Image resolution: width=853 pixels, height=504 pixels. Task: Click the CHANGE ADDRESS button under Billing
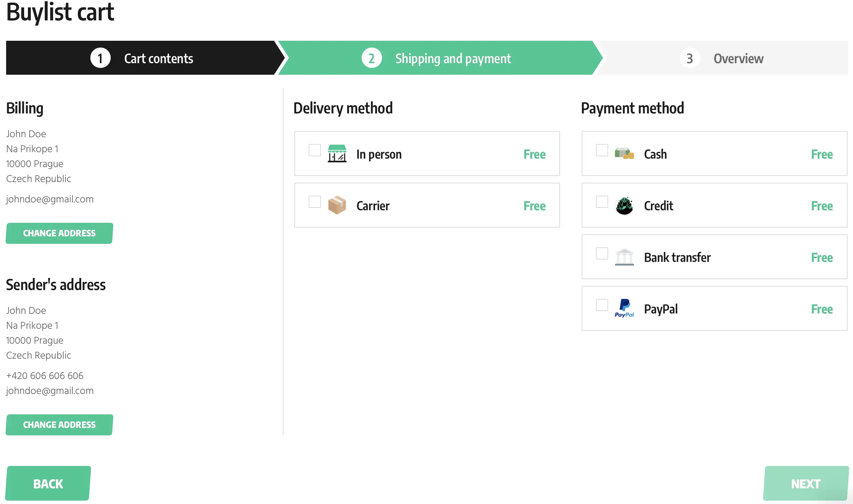pos(59,233)
